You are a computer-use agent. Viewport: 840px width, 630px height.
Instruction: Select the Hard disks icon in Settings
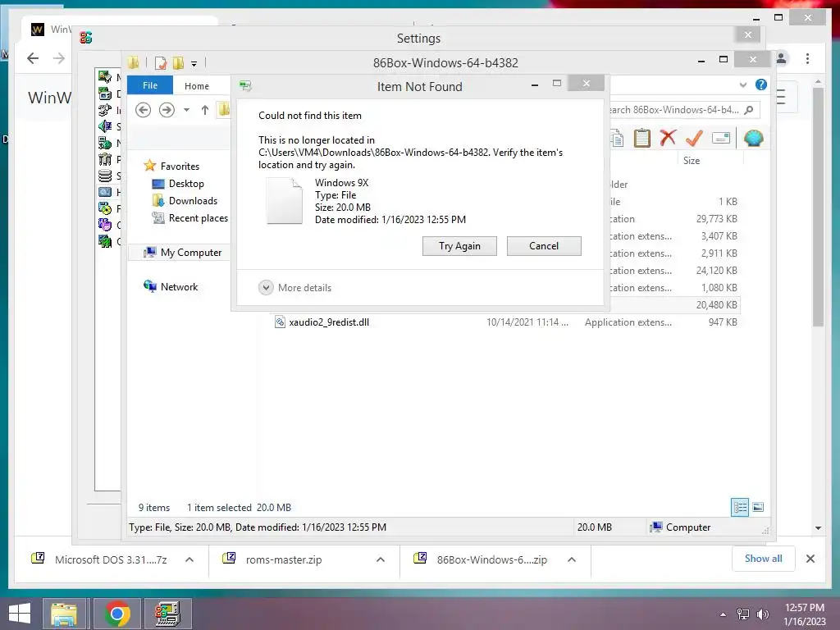106,192
